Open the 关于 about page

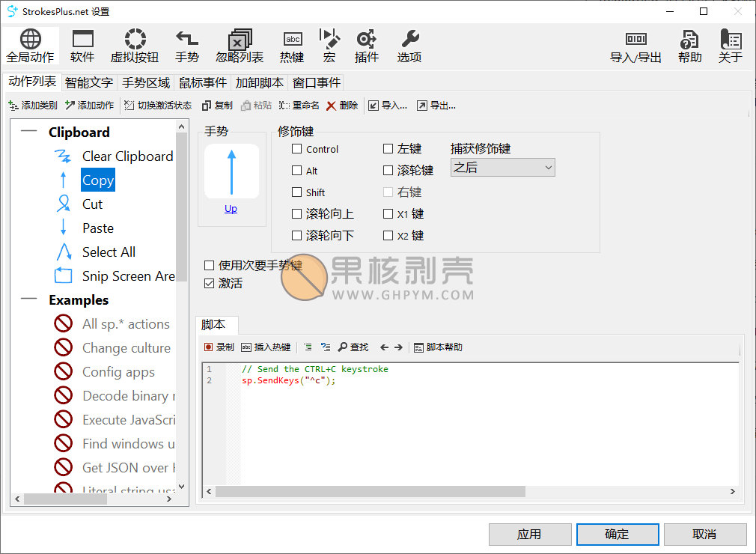click(730, 46)
